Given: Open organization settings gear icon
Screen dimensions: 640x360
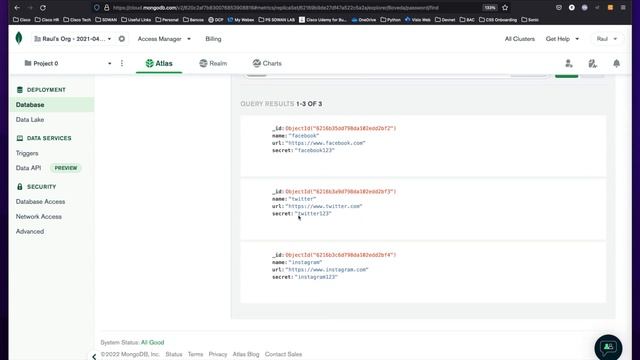Looking at the screenshot, I should coord(122,39).
